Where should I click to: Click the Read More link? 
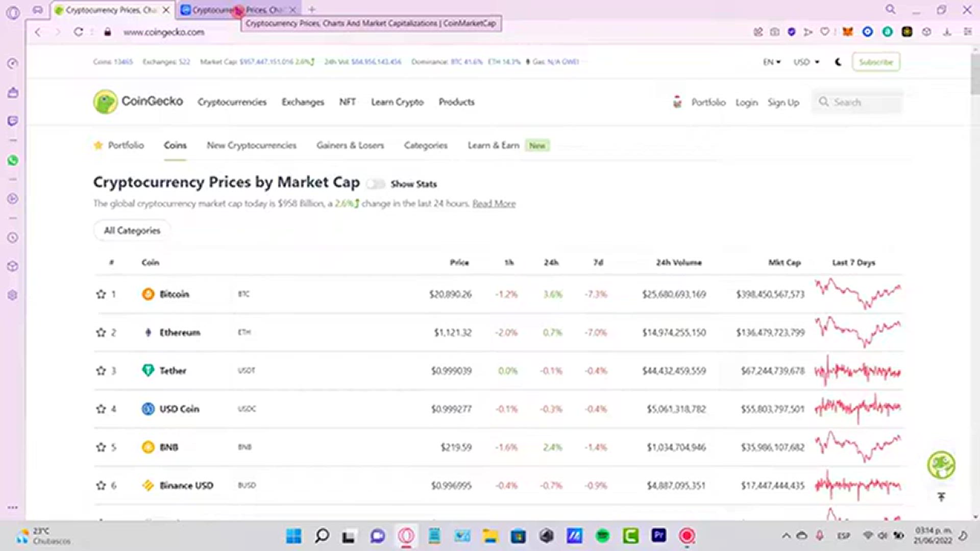coord(494,204)
